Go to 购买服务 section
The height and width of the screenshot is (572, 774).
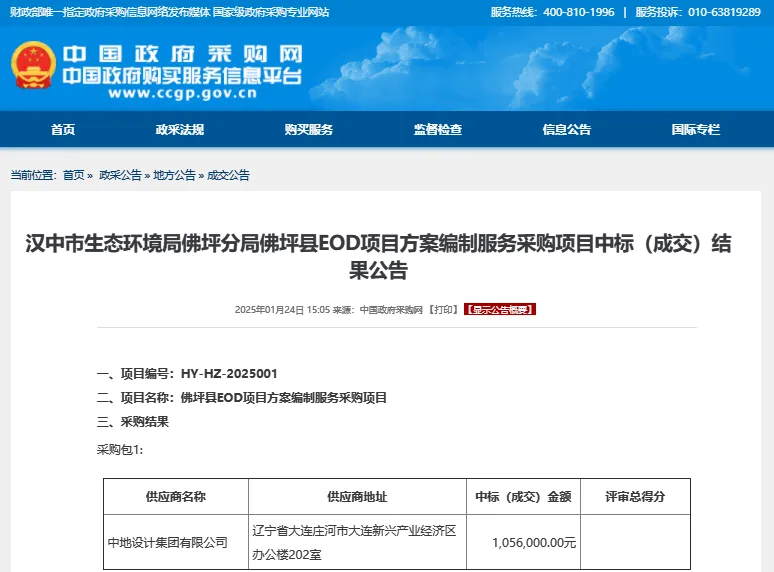point(309,130)
